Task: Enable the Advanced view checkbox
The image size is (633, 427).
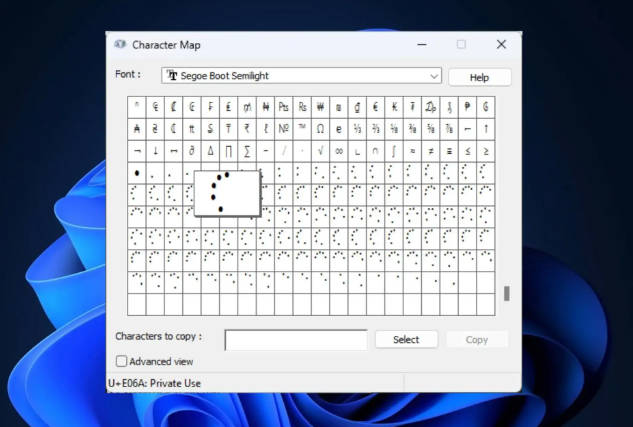Action: pyautogui.click(x=121, y=361)
